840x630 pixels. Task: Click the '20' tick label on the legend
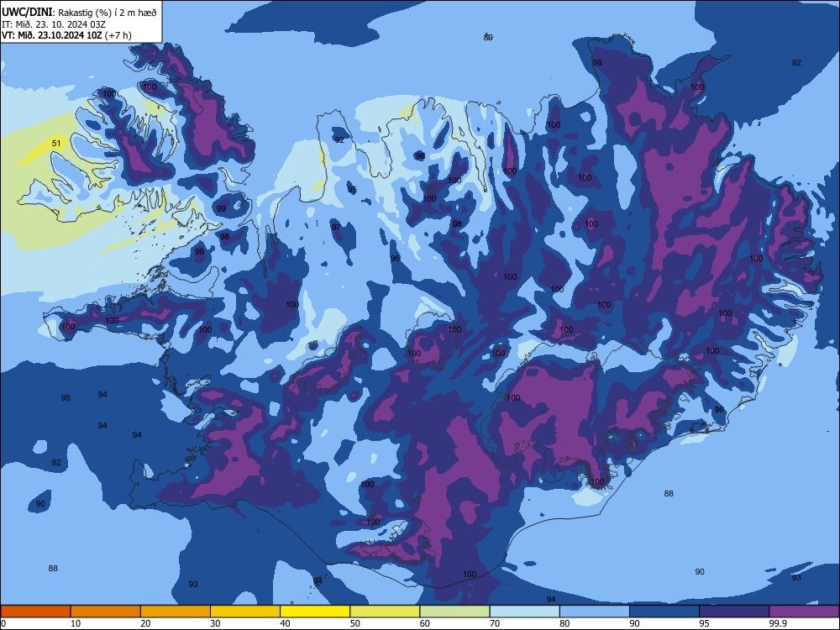pos(145,623)
